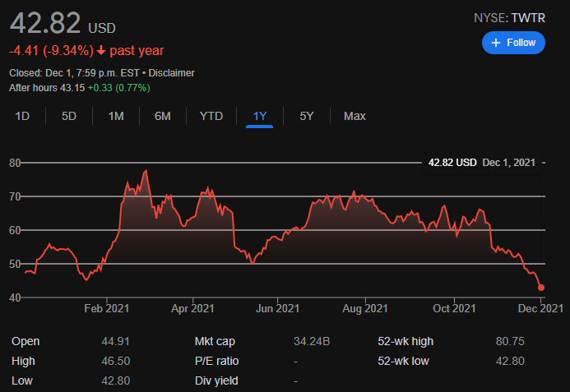
Task: Click the Oct 2021 axis label
Action: coord(454,308)
